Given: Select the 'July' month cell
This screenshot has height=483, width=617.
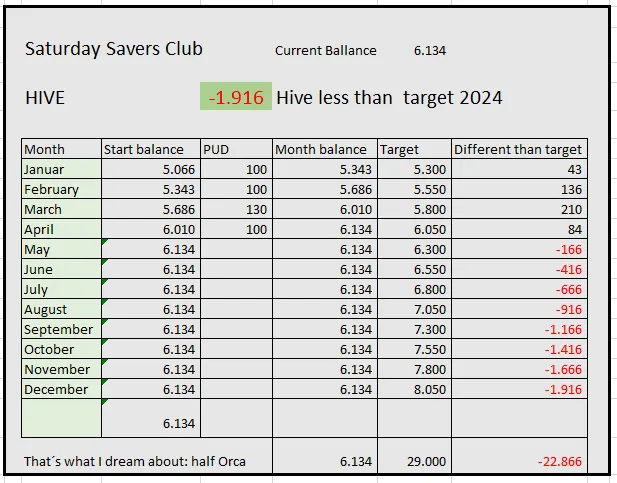Looking at the screenshot, I should (x=61, y=289).
